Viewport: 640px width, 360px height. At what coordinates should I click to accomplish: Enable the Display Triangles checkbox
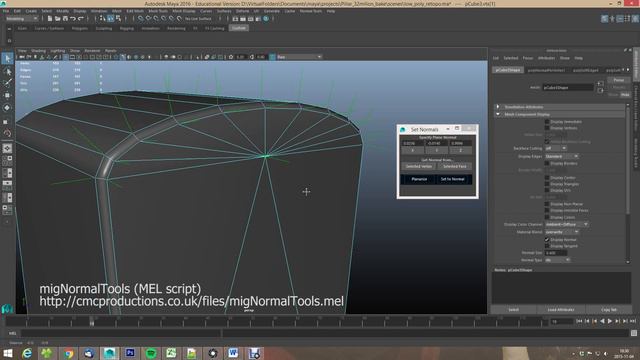point(547,184)
